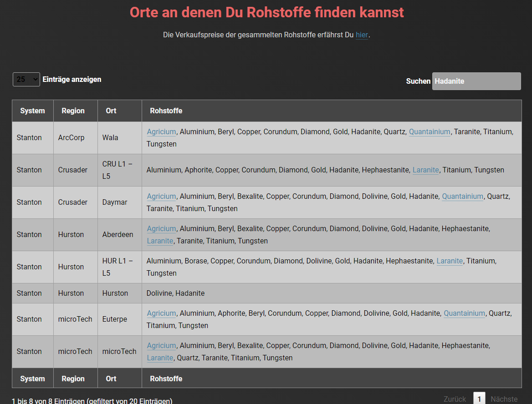
Task: Click Crusader region cell in Daymar row
Action: point(75,202)
